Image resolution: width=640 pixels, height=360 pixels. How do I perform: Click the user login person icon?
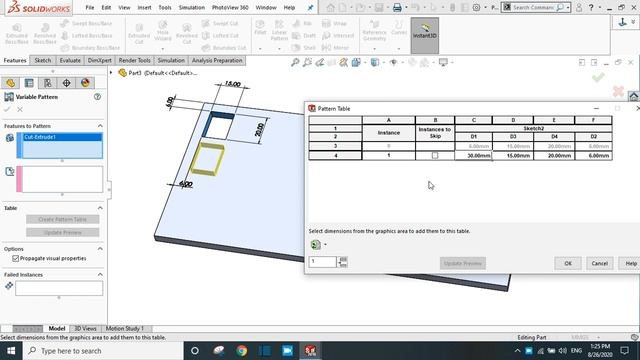pyautogui.click(x=579, y=7)
